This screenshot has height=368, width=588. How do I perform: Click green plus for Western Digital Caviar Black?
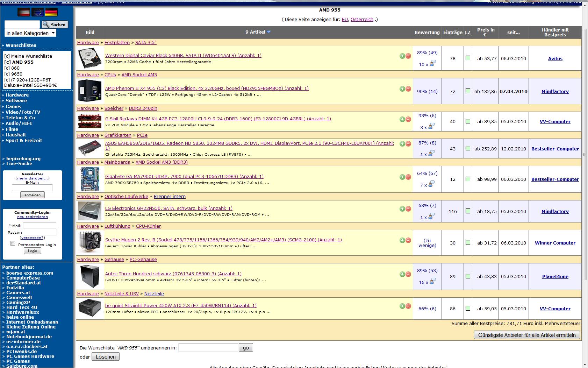pyautogui.click(x=402, y=56)
